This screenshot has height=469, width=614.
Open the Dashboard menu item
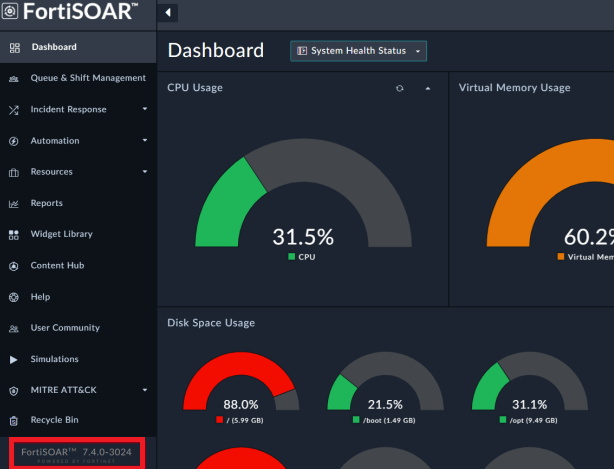[78, 47]
